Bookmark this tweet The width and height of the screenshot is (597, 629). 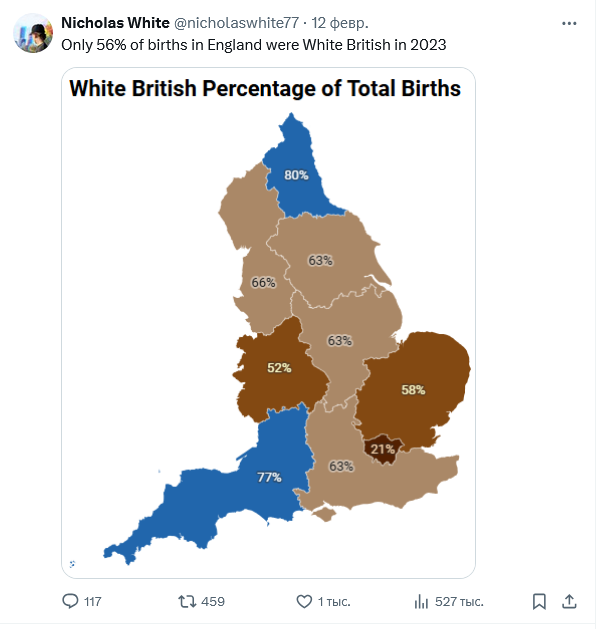(539, 601)
